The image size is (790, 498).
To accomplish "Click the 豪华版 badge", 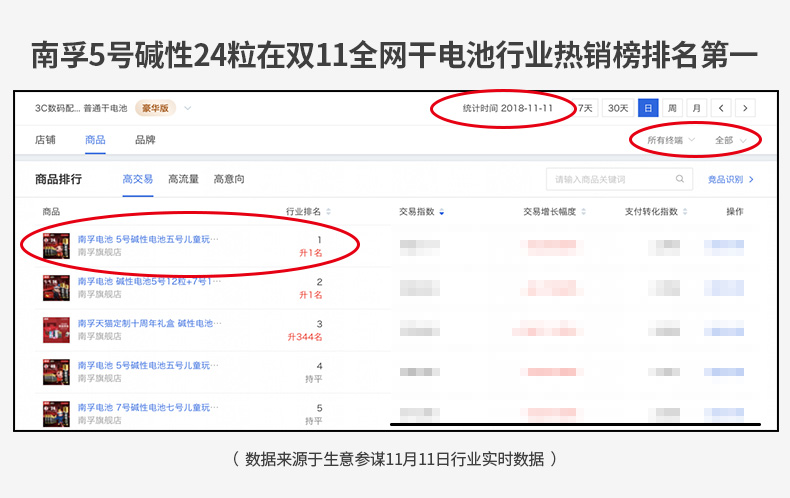I will point(155,108).
